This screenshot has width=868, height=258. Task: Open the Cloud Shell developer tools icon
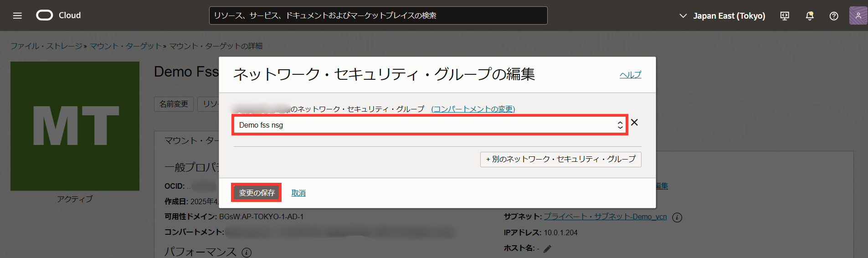click(785, 16)
